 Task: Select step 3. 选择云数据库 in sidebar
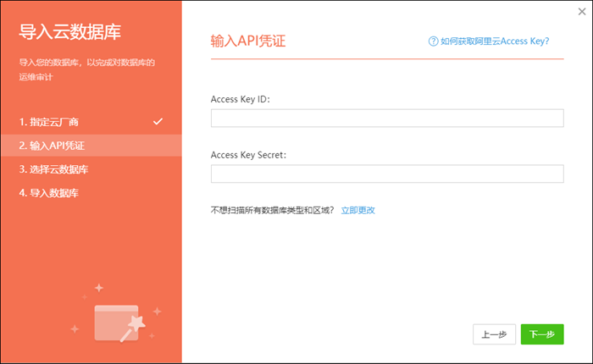tap(54, 169)
